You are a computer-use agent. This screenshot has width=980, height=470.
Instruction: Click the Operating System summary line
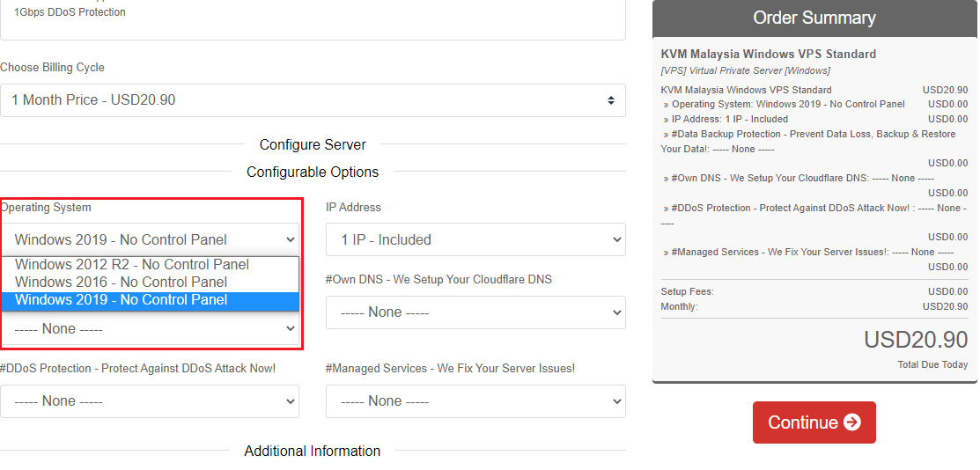[x=814, y=105]
